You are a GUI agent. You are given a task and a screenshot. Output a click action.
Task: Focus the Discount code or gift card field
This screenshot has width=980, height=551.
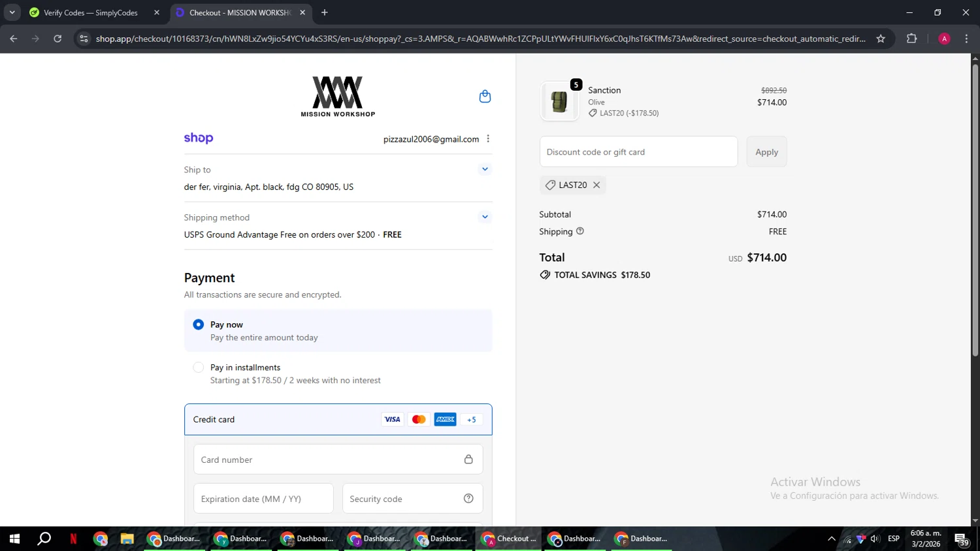pyautogui.click(x=638, y=151)
